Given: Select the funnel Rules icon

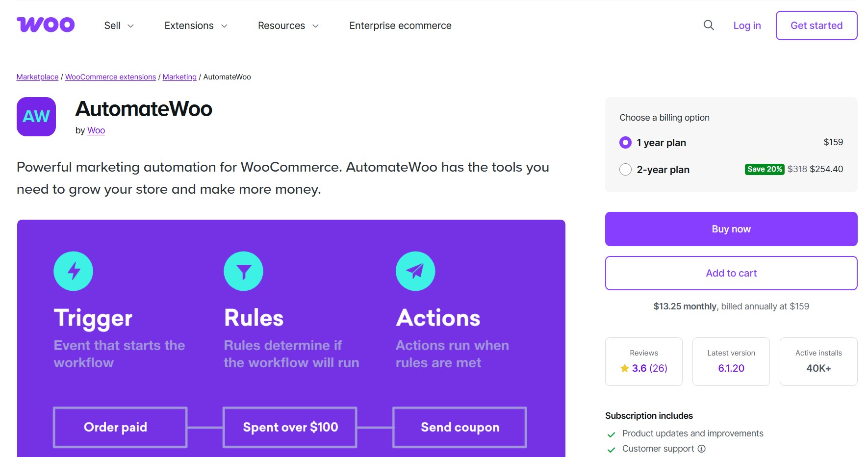Looking at the screenshot, I should [244, 271].
